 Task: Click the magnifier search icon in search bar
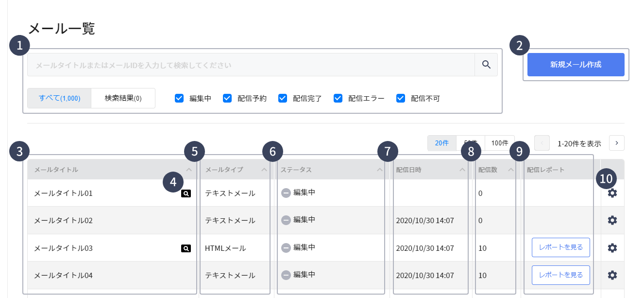click(x=486, y=65)
